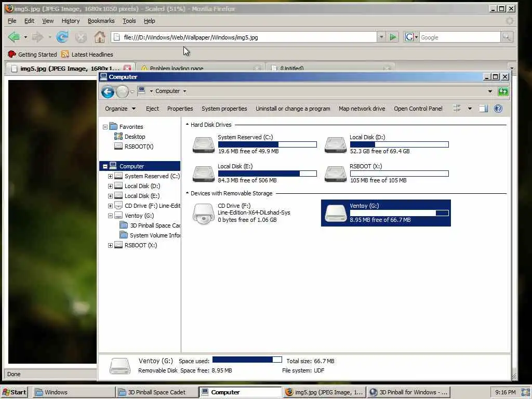Change the view with the view icon
Screen dimensions: 532x399
click(457, 109)
